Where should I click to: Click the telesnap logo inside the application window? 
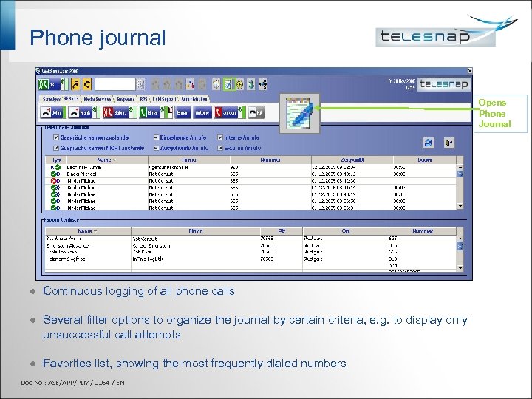tap(444, 84)
